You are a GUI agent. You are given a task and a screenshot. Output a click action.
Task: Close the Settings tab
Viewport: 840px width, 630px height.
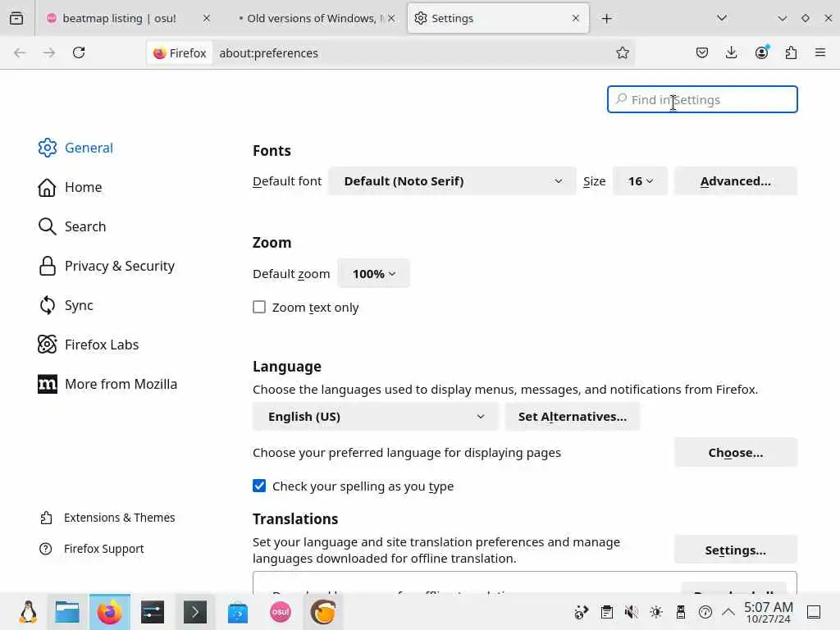[x=575, y=18]
